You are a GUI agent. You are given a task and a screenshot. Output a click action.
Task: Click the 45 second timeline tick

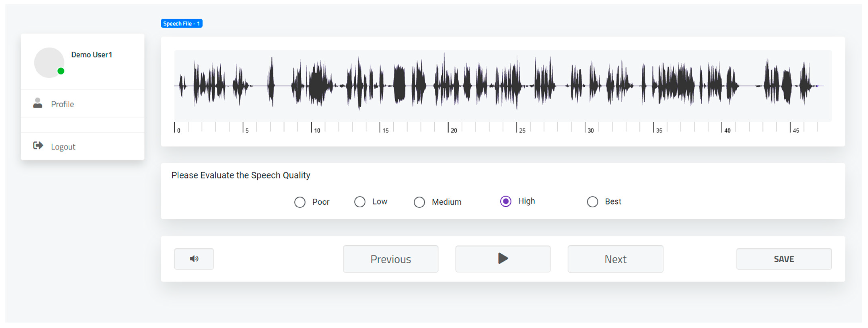(790, 128)
